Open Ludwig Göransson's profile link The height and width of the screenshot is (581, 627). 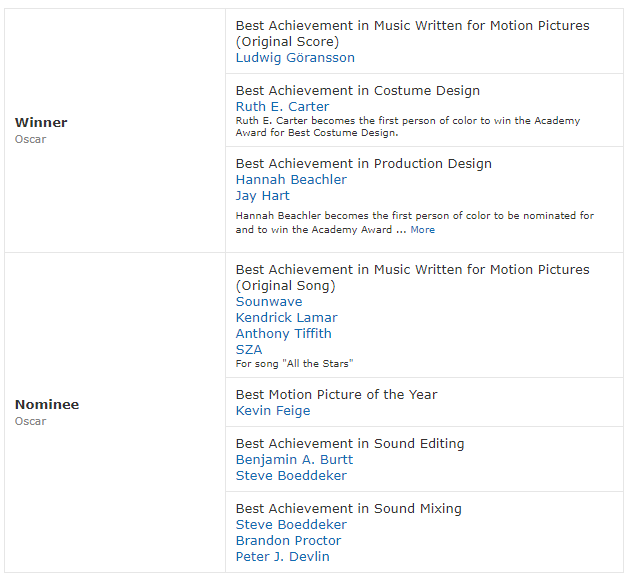pyautogui.click(x=295, y=58)
